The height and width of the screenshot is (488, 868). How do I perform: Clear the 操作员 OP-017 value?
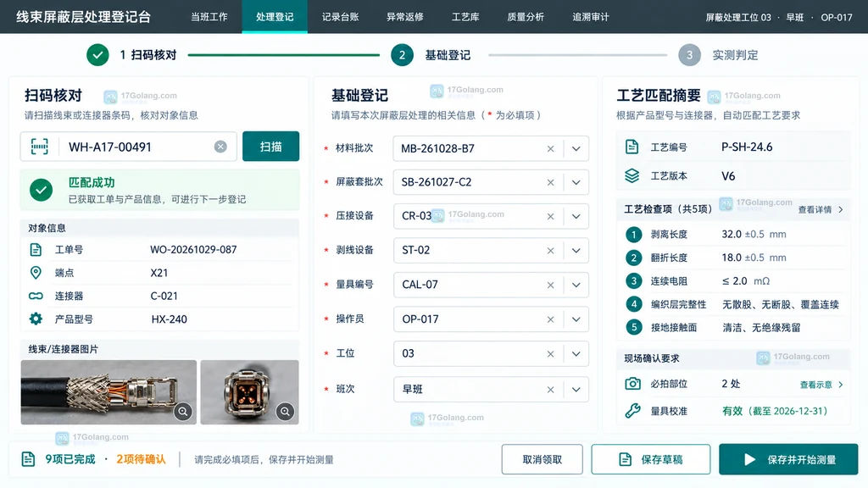[550, 319]
